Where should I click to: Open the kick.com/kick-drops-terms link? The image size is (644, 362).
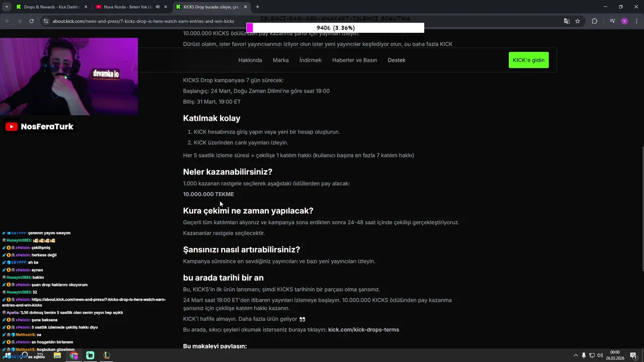364,330
